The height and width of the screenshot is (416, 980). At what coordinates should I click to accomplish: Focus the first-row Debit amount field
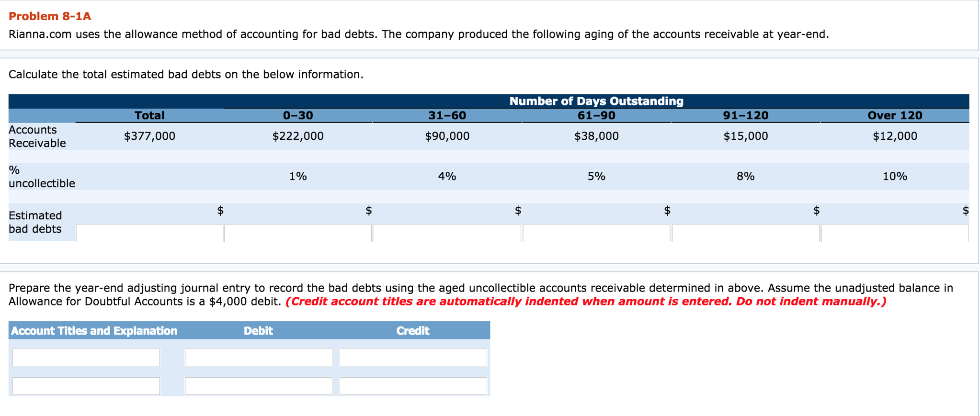coord(259,357)
